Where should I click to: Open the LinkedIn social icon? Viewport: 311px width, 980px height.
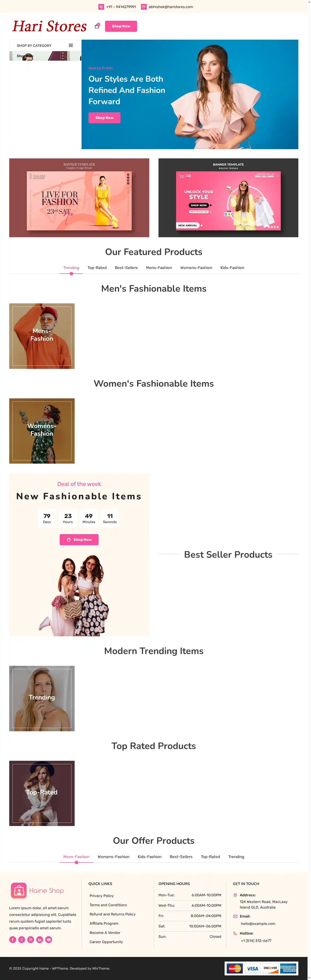pyautogui.click(x=40, y=939)
